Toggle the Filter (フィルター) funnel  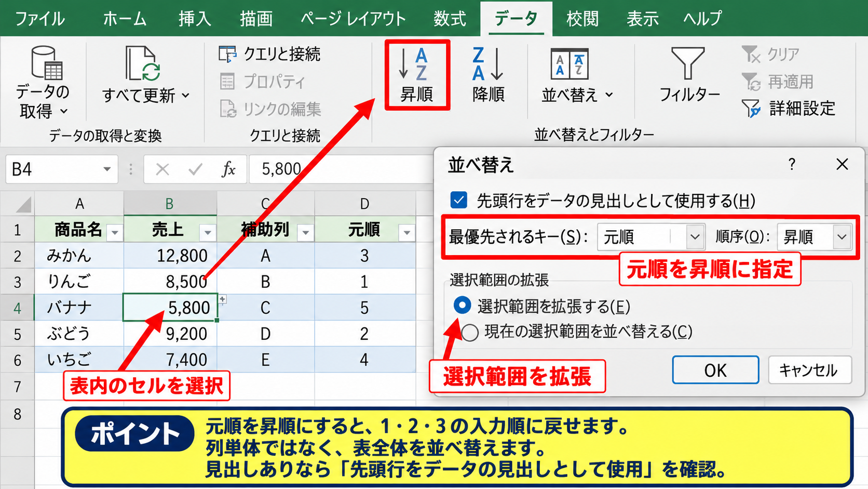point(688,63)
